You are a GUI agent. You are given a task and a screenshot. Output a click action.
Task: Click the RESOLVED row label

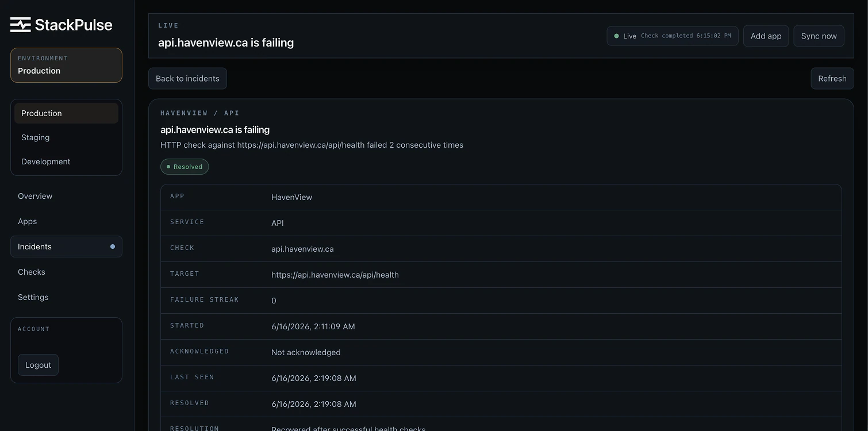point(190,403)
